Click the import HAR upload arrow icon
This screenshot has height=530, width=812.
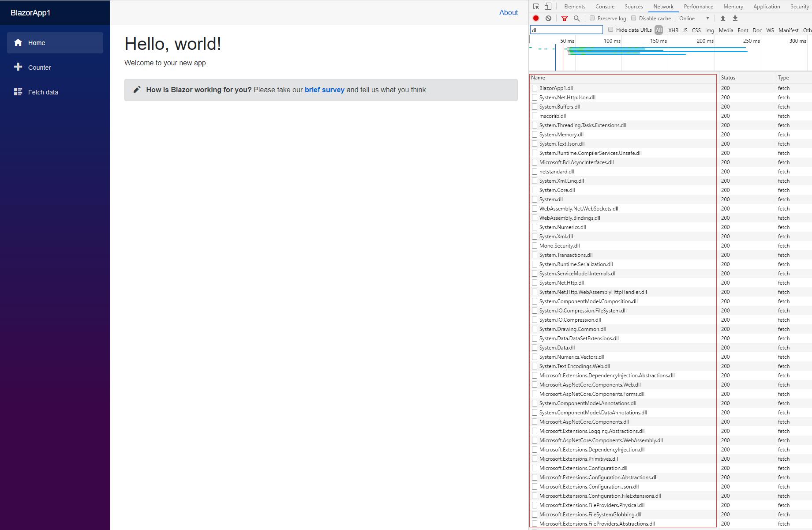722,18
